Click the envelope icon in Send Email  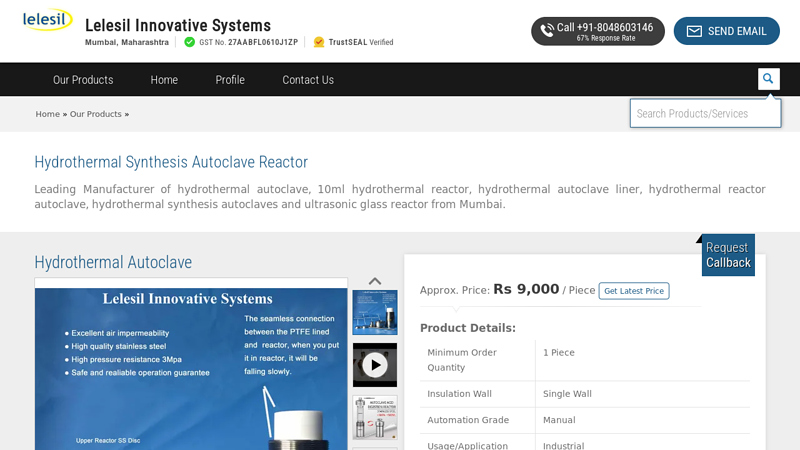[694, 31]
